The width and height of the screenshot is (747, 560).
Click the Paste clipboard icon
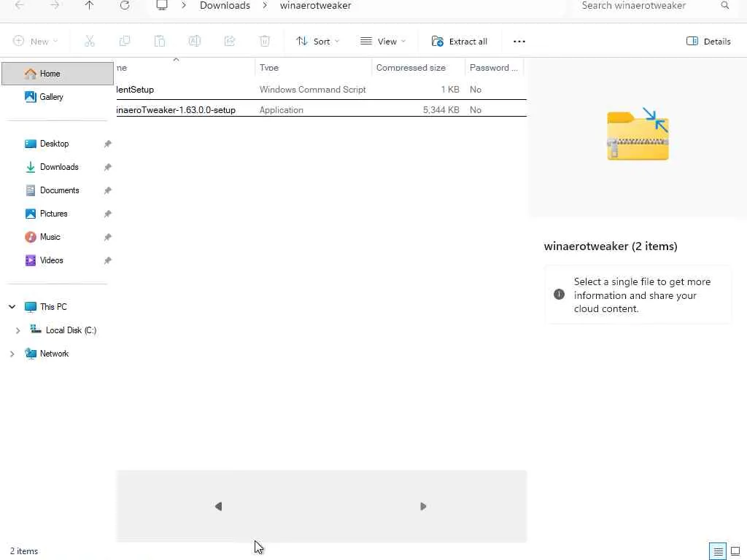point(160,41)
